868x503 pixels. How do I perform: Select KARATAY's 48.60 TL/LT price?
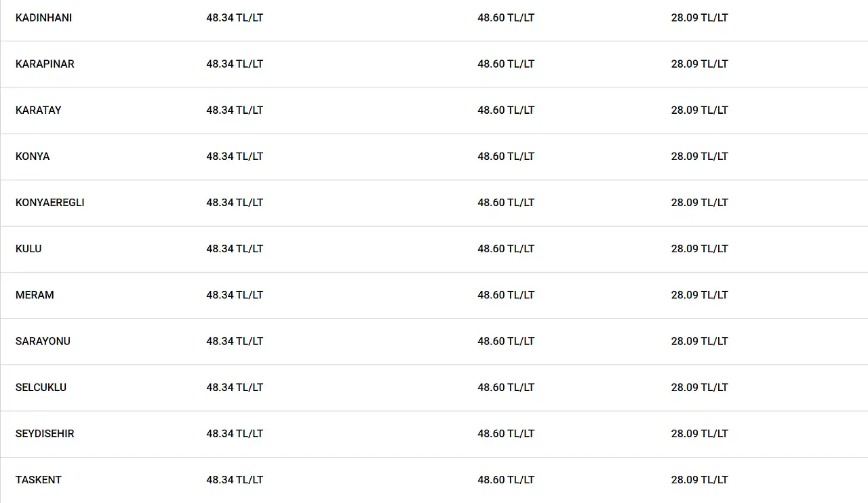pyautogui.click(x=506, y=110)
